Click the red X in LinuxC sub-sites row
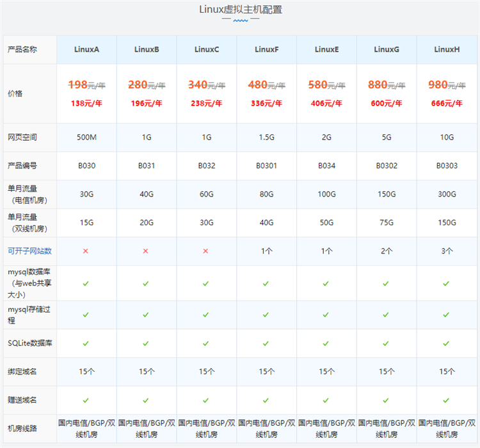The image size is (480, 448). point(206,251)
